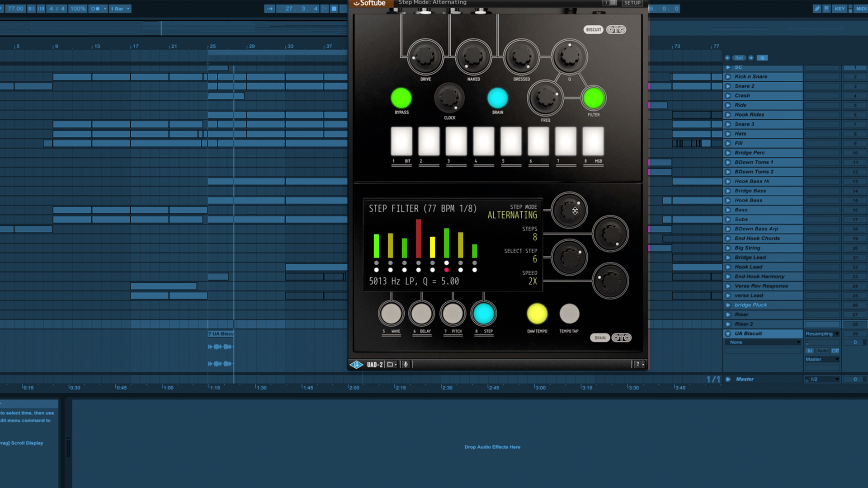Select the 7 PITCH brain button
The height and width of the screenshot is (488, 868).
pyautogui.click(x=453, y=314)
